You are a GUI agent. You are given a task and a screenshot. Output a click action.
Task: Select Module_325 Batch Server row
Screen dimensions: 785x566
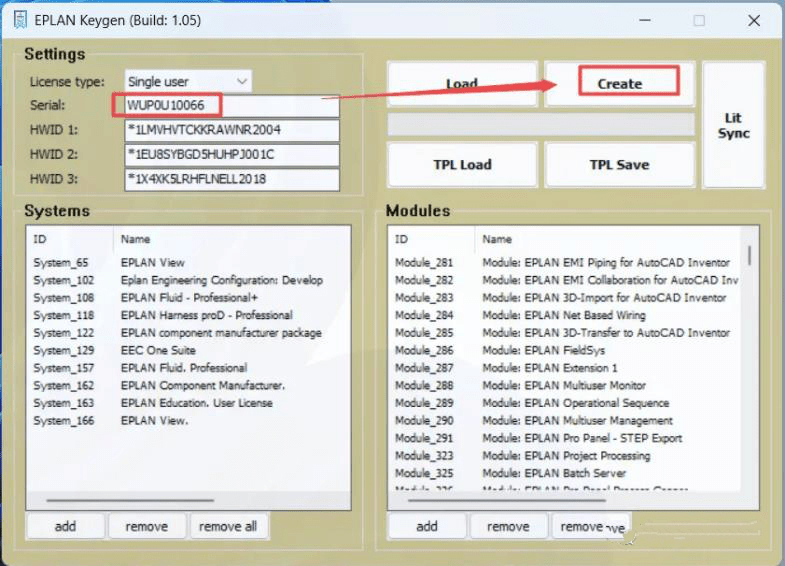coord(566,473)
